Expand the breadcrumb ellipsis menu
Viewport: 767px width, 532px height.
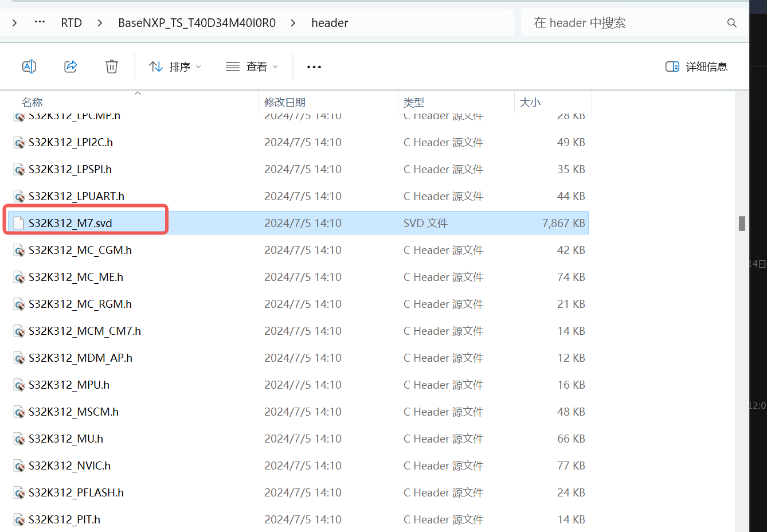tap(39, 22)
